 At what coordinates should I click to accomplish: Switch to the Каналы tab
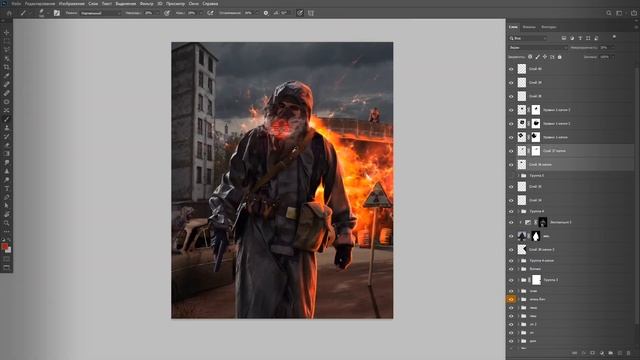[529, 27]
